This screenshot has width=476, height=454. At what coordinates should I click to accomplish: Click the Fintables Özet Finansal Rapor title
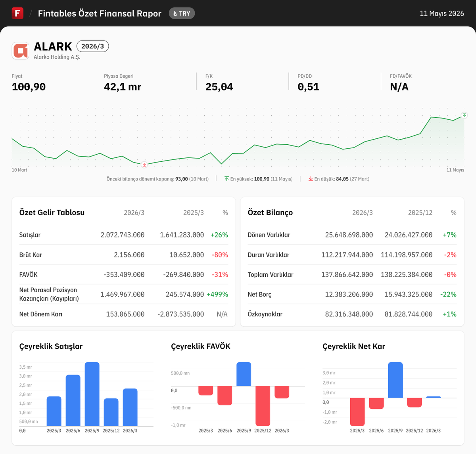tap(100, 13)
